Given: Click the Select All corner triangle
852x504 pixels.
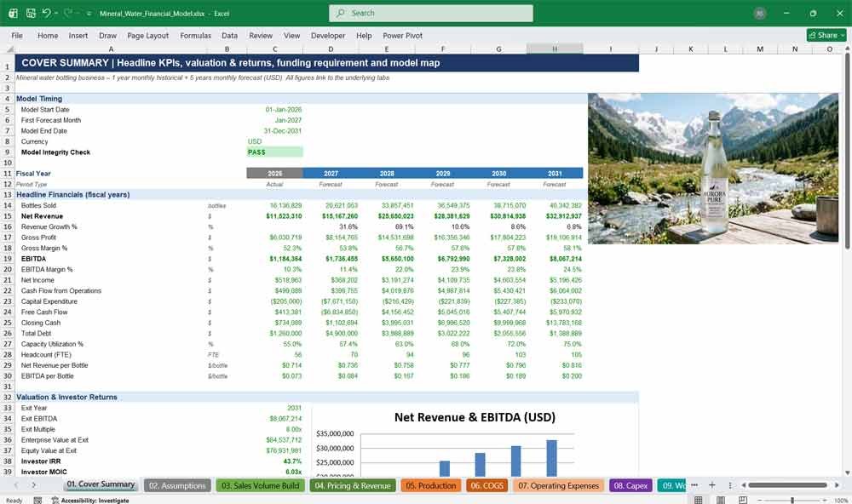Looking at the screenshot, I should pyautogui.click(x=9, y=49).
